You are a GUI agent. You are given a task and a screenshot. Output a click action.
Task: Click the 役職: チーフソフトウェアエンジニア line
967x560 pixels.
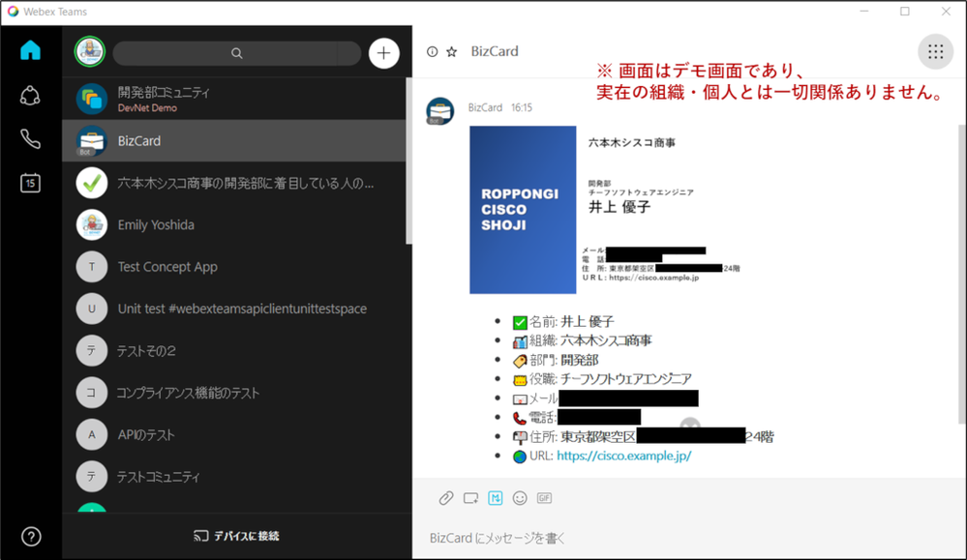(x=602, y=379)
